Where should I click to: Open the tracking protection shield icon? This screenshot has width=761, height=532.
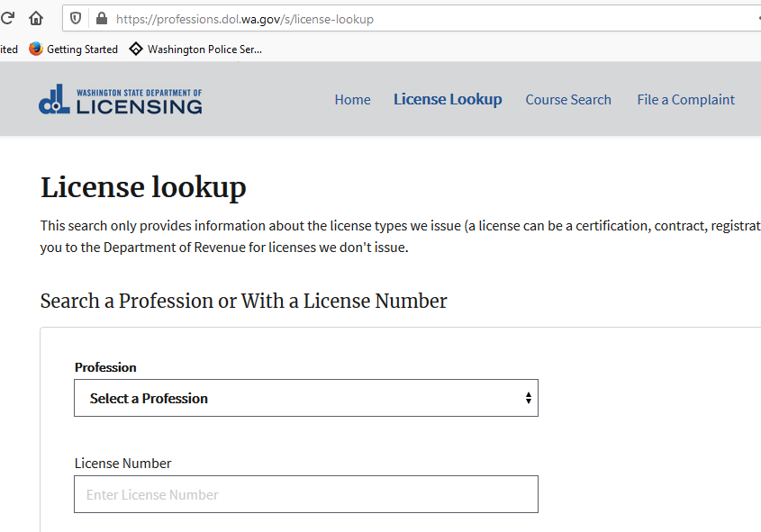pyautogui.click(x=77, y=18)
